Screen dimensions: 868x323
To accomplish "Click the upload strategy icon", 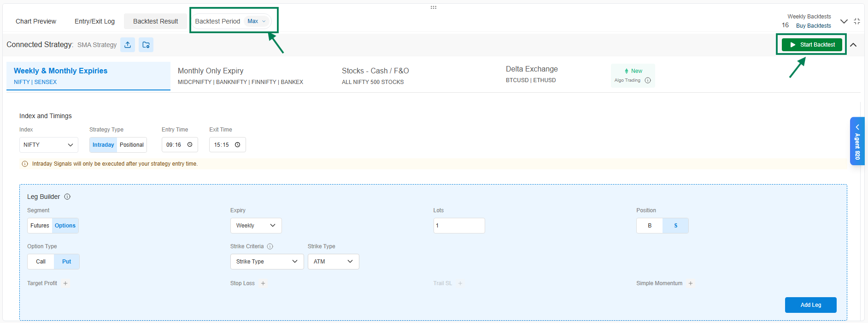I will coord(128,45).
